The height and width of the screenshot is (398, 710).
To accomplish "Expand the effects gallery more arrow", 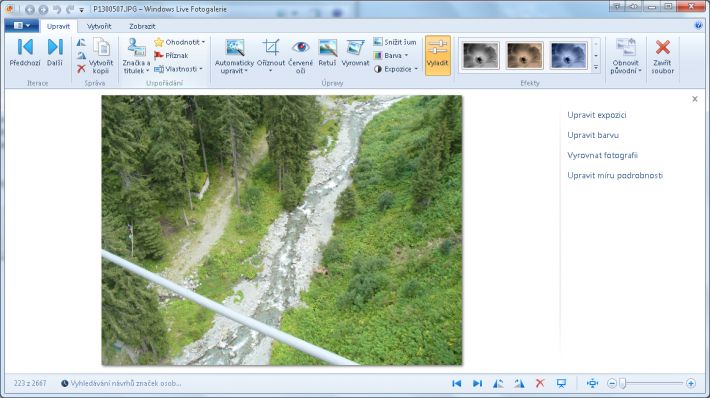I will (x=596, y=67).
